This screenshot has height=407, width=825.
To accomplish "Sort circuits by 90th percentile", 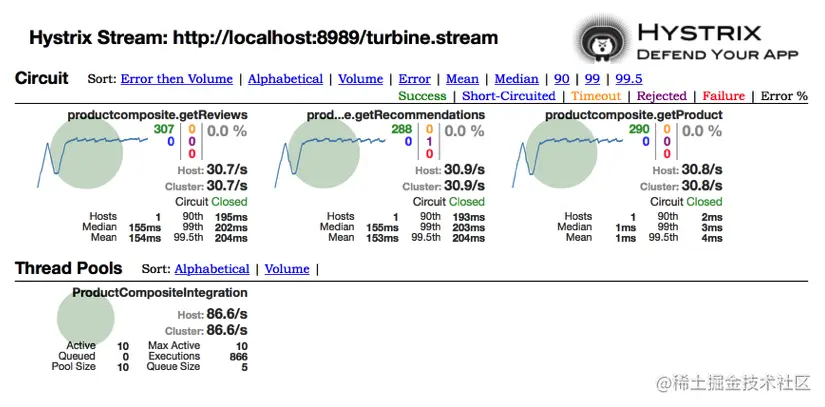I will coord(561,79).
